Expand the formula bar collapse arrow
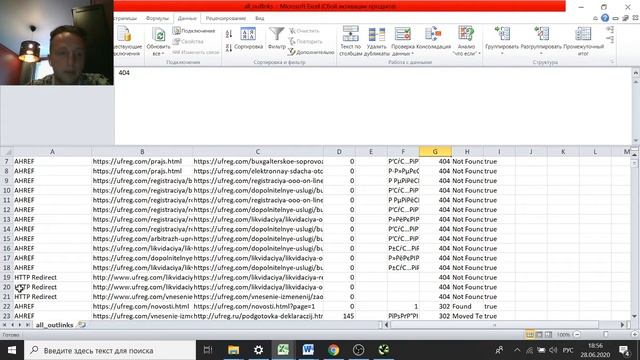640x360 pixels. click(x=635, y=73)
